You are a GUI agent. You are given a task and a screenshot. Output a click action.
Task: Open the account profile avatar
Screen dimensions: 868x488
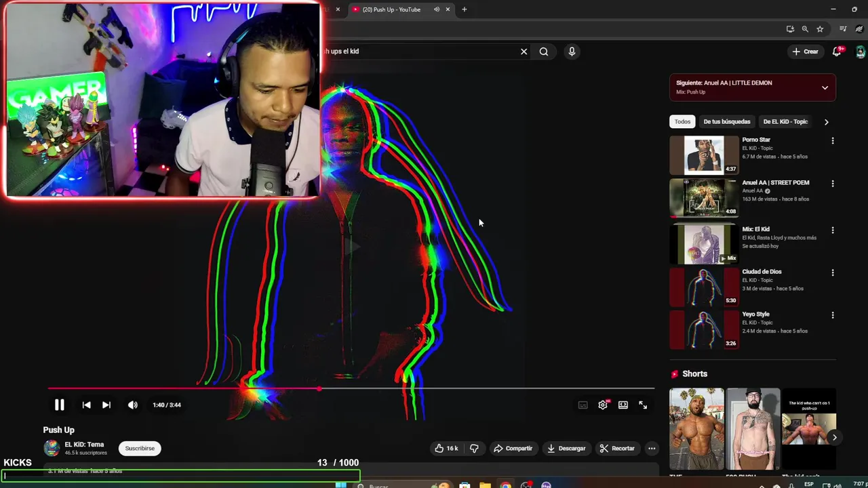pyautogui.click(x=860, y=52)
